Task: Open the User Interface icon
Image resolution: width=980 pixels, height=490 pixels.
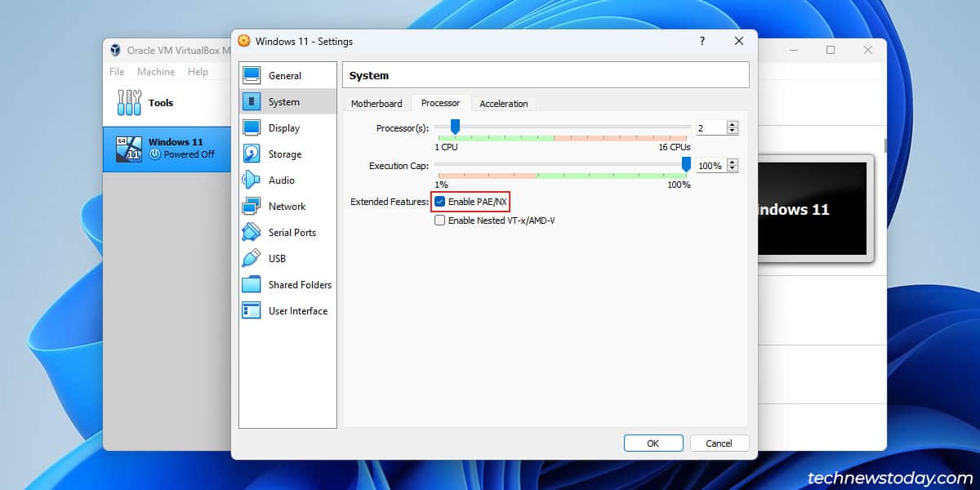Action: pos(252,310)
